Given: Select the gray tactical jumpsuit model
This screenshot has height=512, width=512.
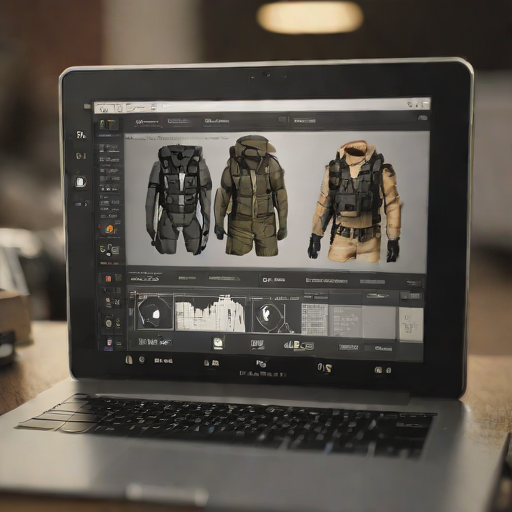Looking at the screenshot, I should point(178,199).
